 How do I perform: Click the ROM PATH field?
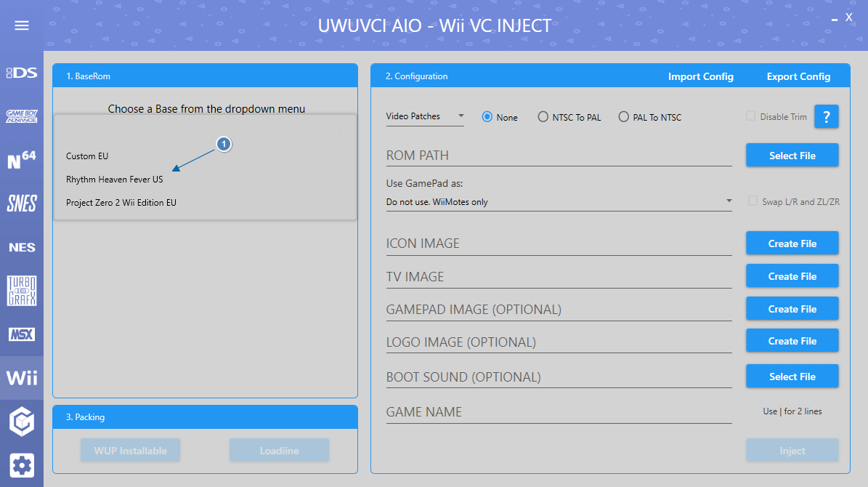(x=559, y=156)
